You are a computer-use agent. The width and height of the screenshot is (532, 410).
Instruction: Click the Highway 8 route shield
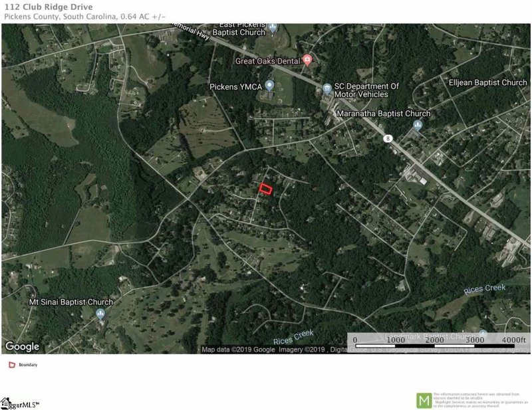388,138
